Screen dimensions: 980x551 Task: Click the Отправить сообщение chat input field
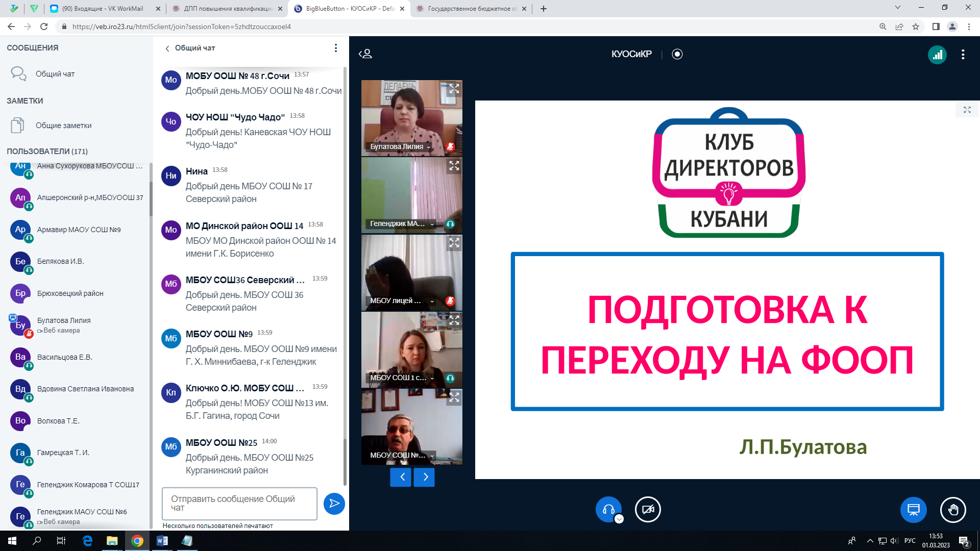click(239, 503)
